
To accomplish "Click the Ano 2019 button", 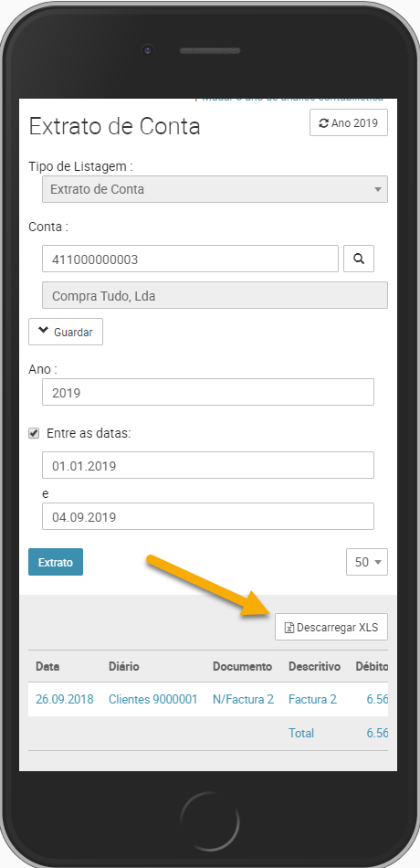I will point(349,123).
